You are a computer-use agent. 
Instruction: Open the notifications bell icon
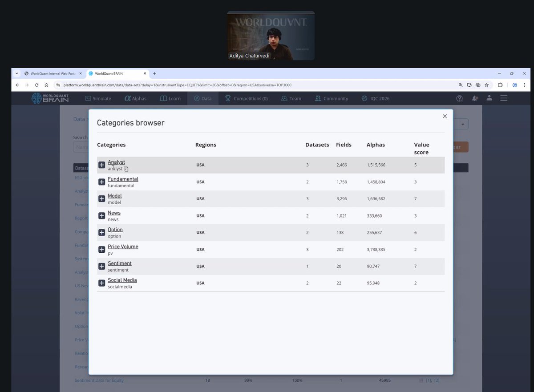pos(475,98)
